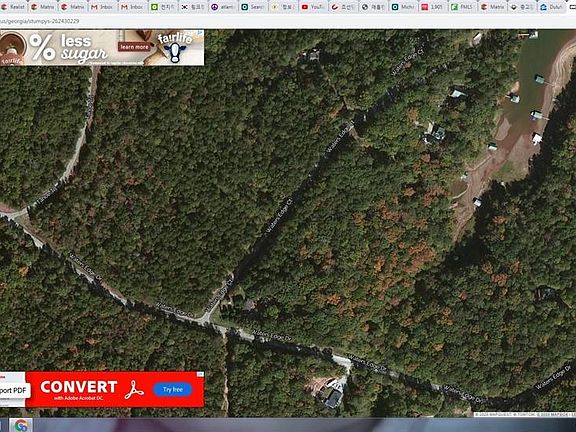Open the Matrix tab left of first Inbox
576x432 pixels.
[73, 7]
